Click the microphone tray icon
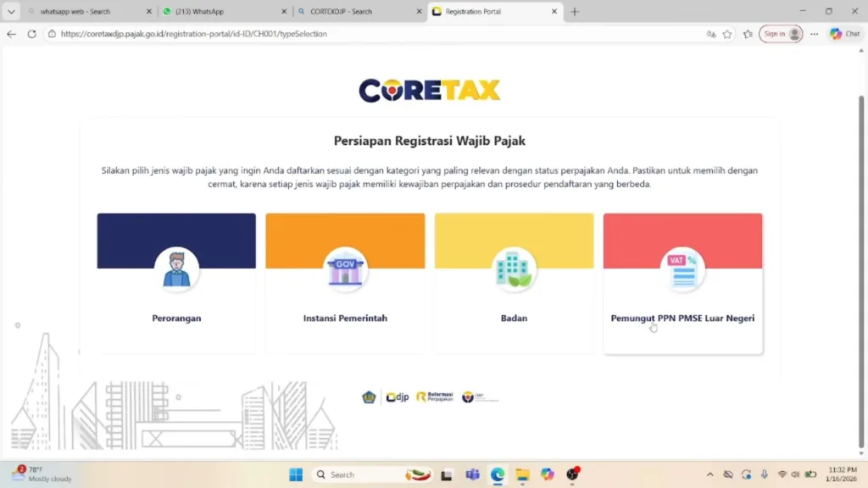This screenshot has height=488, width=868. pos(764,474)
